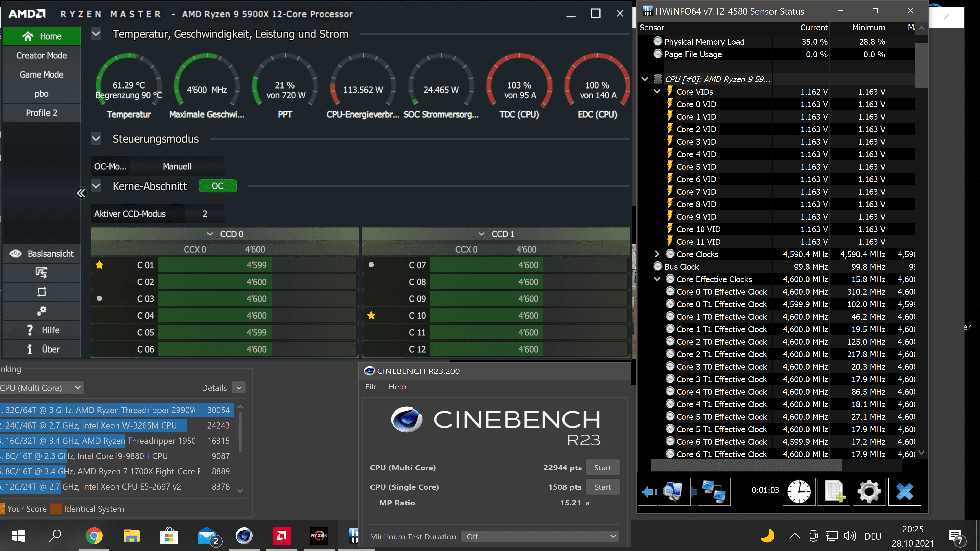Image resolution: width=980 pixels, height=551 pixels.
Task: Adjust the C 12 core clock bar
Action: pyautogui.click(x=528, y=349)
